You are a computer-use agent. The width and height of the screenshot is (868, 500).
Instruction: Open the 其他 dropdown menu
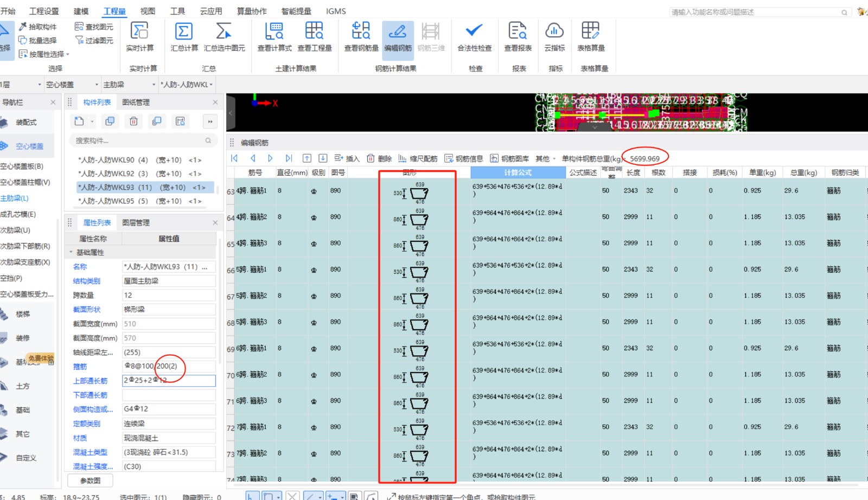click(x=545, y=158)
